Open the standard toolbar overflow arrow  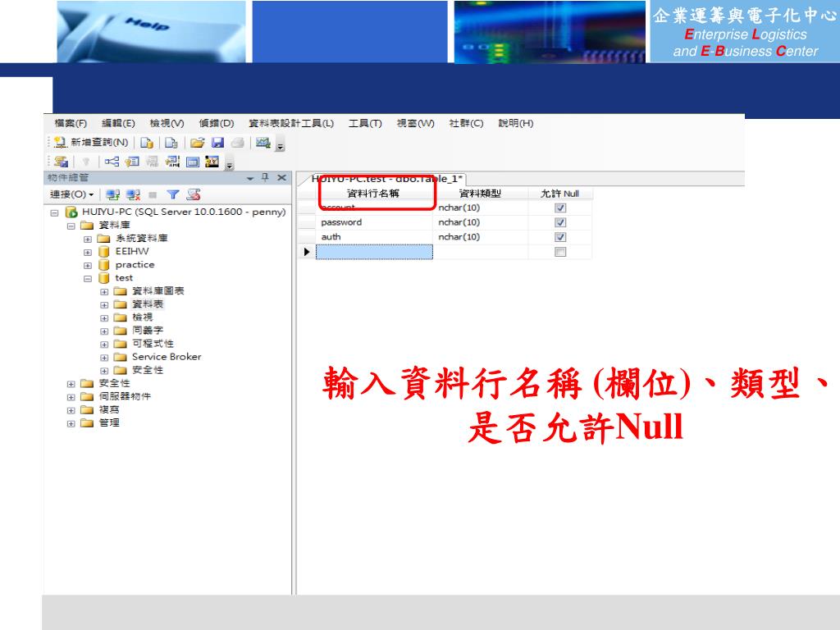pyautogui.click(x=280, y=145)
